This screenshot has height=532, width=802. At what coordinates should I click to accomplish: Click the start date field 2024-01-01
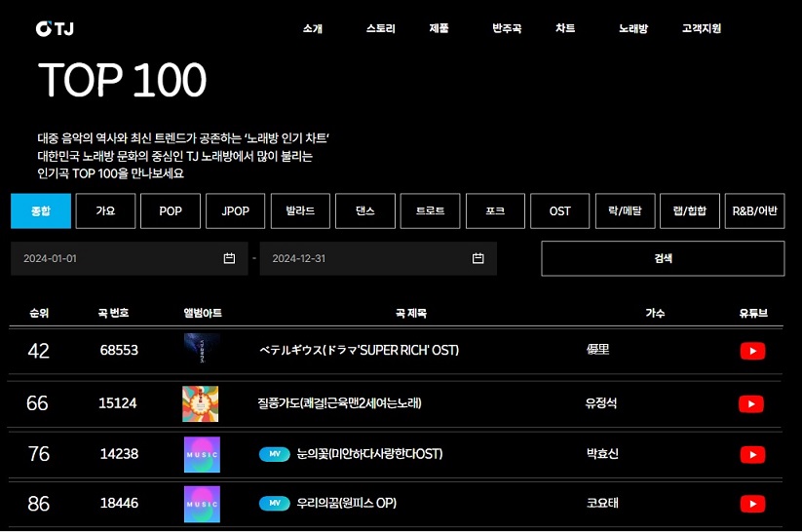[117, 258]
